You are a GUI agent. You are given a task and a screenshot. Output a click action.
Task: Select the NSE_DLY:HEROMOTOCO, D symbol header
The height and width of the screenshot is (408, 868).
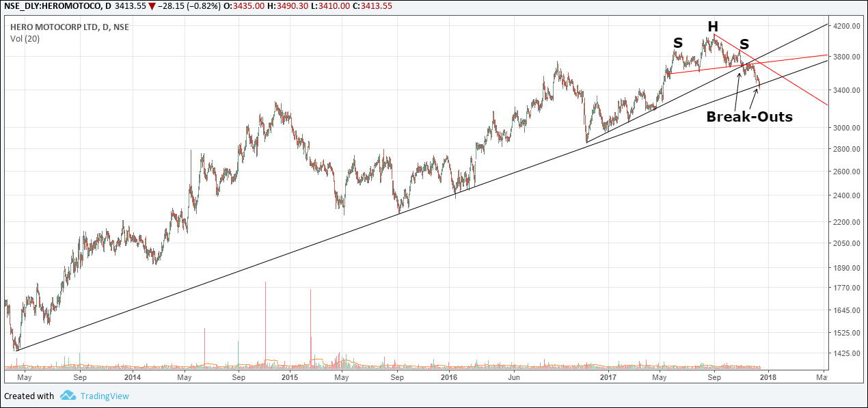point(57,6)
